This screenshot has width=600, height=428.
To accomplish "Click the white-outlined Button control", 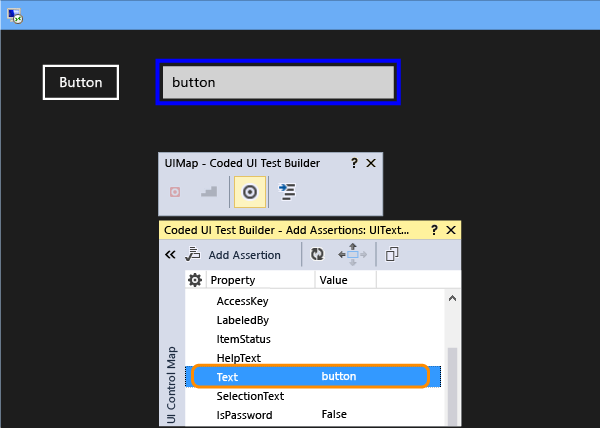I will pos(81,82).
